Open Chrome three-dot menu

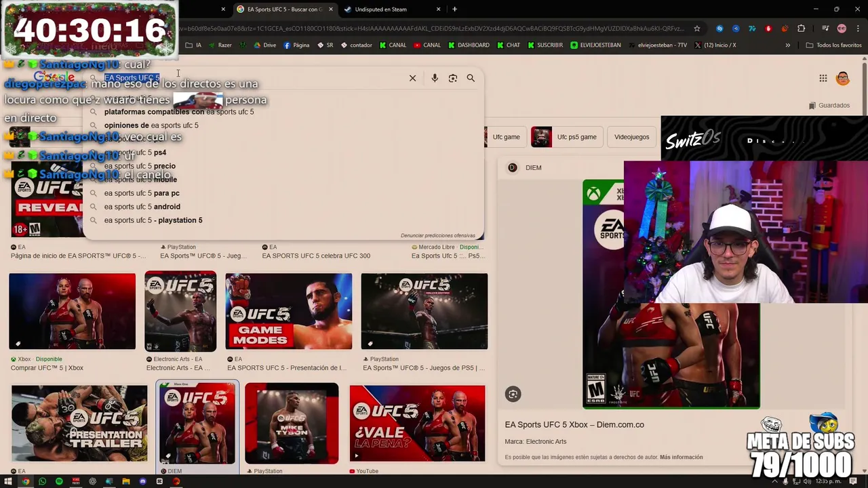coord(857,28)
